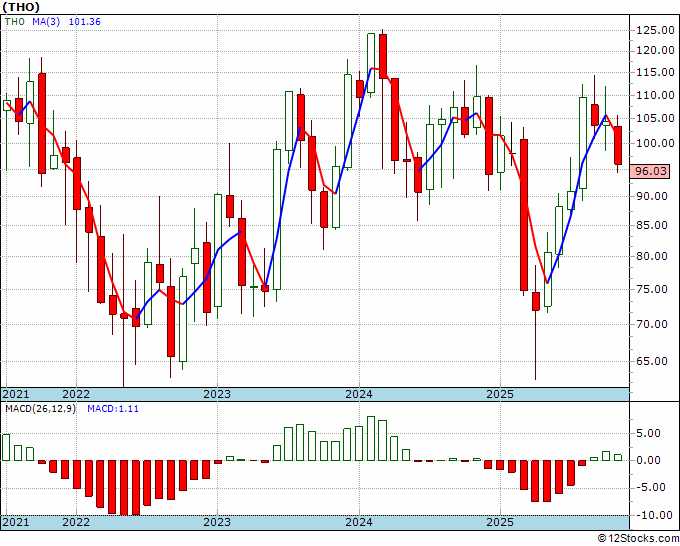Click the 100.00 price axis label
The height and width of the screenshot is (546, 680).
(x=655, y=143)
